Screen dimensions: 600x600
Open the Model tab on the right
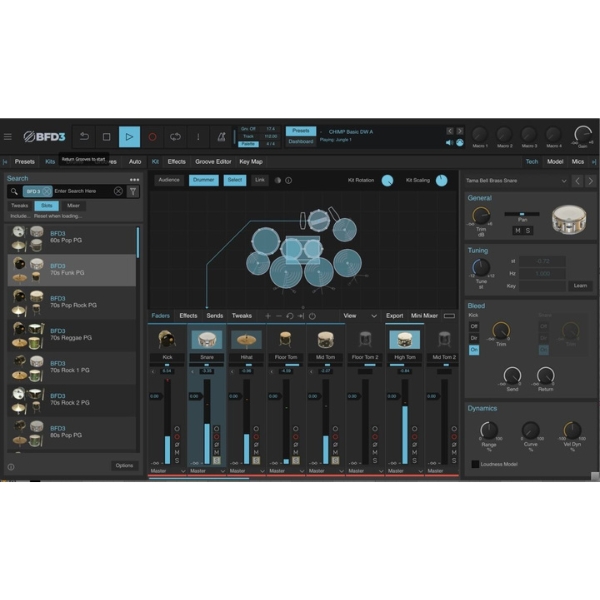[555, 162]
